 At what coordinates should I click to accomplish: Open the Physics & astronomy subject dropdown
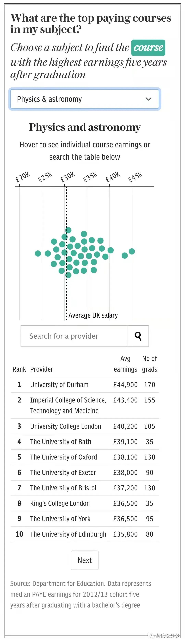(84, 99)
